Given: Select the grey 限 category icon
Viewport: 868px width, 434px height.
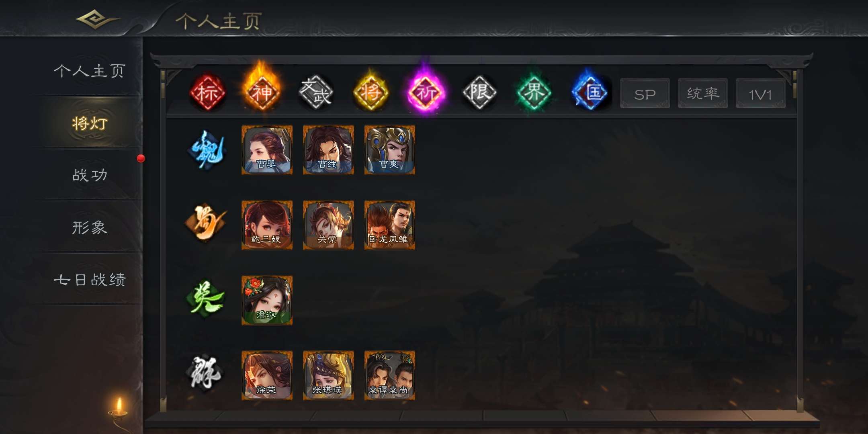Looking at the screenshot, I should point(480,92).
